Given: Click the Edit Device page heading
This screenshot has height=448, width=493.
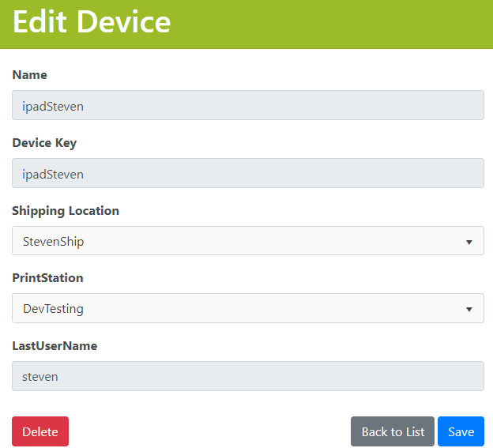Looking at the screenshot, I should click(x=92, y=22).
